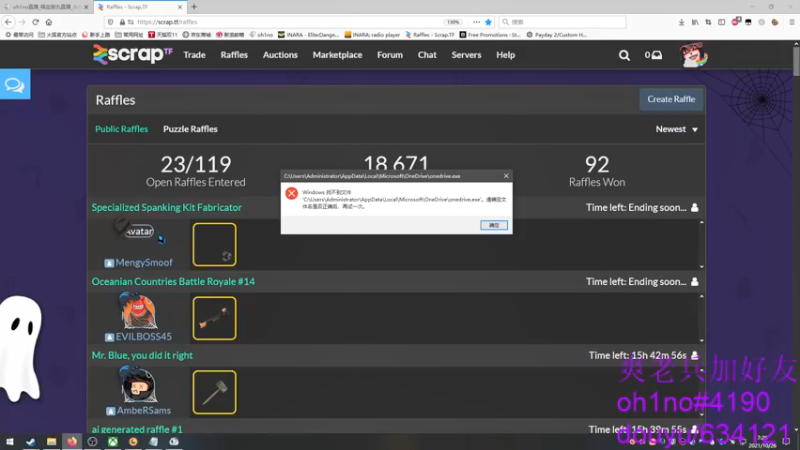
Task: Open a new browser tab with plus
Action: [194, 7]
